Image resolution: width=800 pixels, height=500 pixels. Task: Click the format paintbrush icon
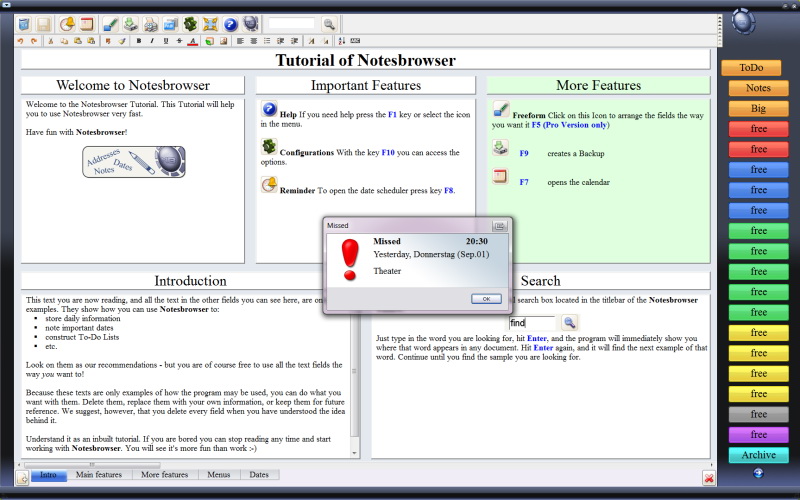coord(121,41)
